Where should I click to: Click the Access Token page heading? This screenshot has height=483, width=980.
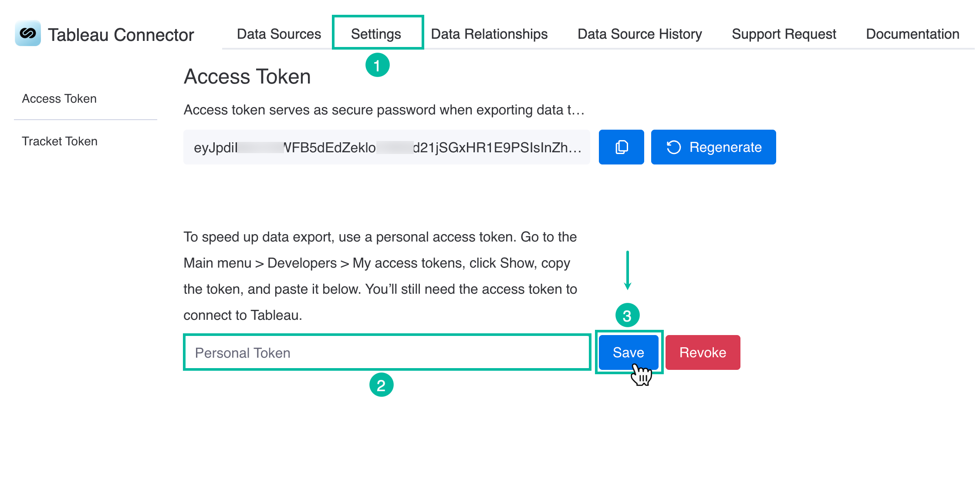pos(247,77)
